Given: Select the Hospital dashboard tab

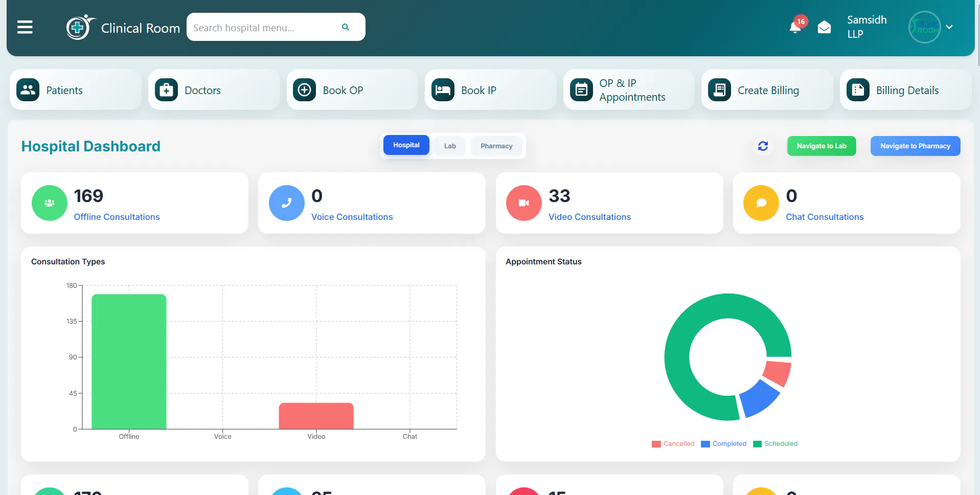Looking at the screenshot, I should click(x=406, y=145).
